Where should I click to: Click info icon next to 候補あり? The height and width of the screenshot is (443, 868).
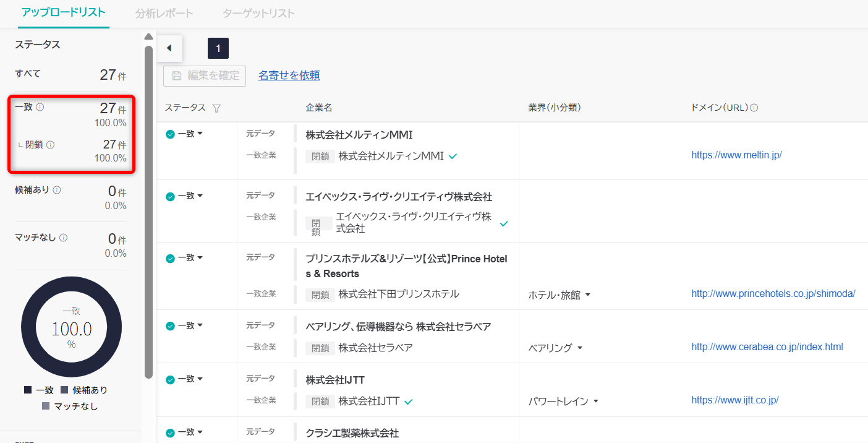click(57, 190)
